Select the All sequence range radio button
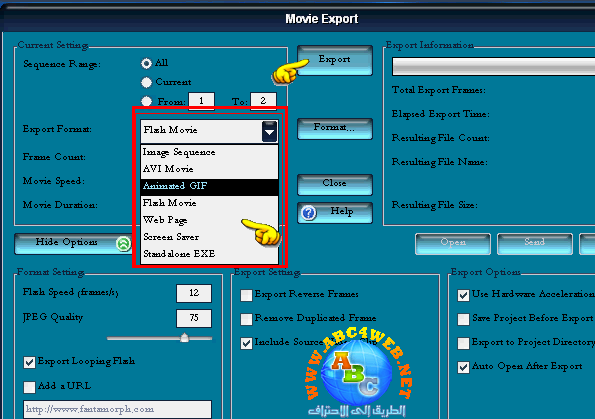This screenshot has width=595, height=419. 146,63
